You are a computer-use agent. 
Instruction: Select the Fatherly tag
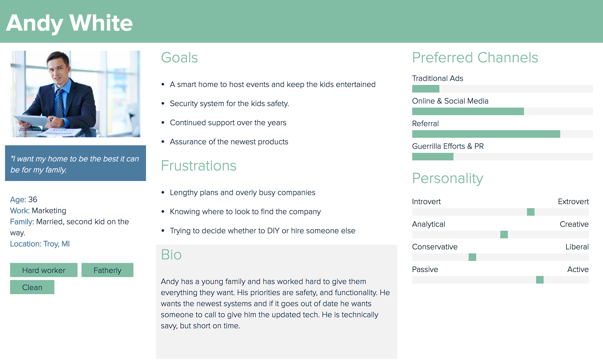[x=107, y=270]
